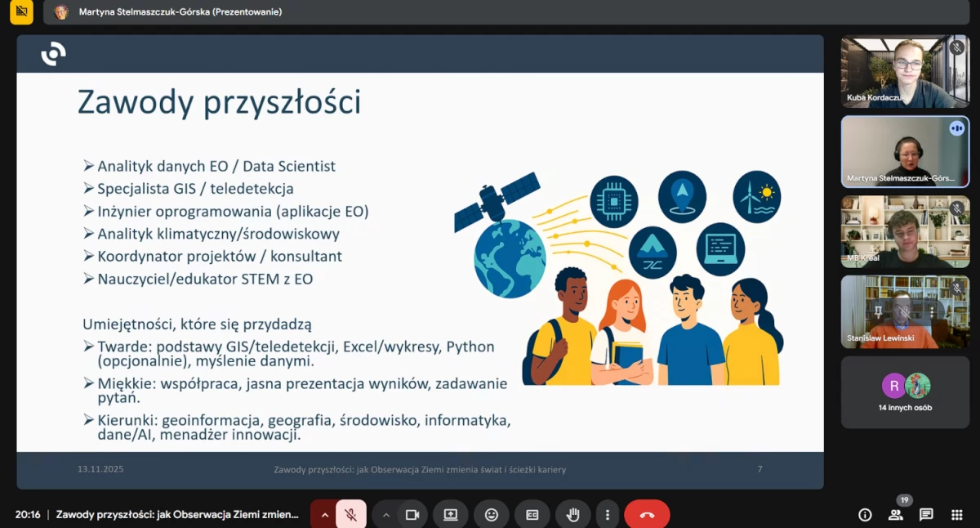
Task: Click speaking indicator on Martyna's tile
Action: (956, 128)
